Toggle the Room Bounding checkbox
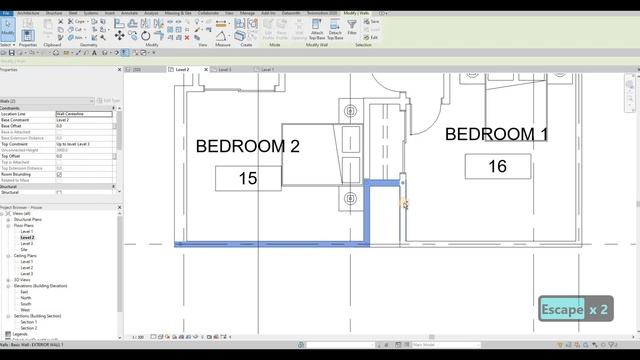The image size is (640, 360). tap(59, 174)
